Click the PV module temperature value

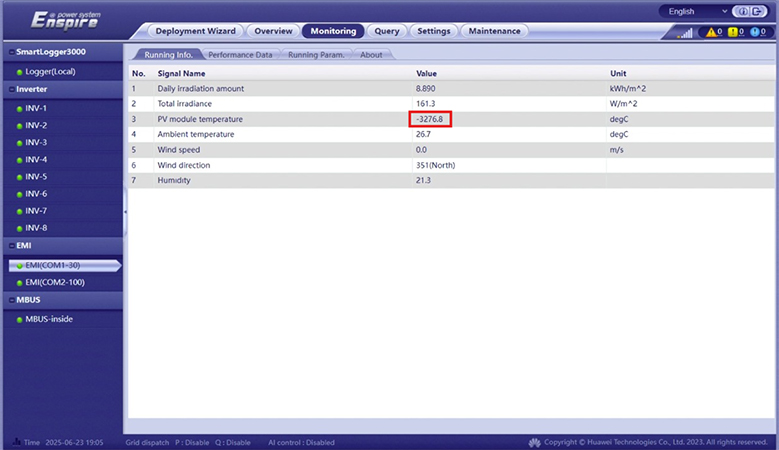point(431,119)
